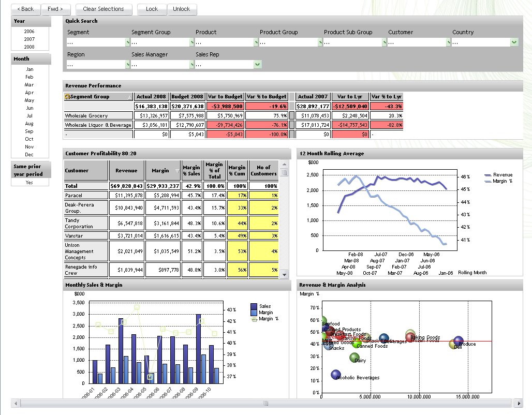
Task: Expand the Segment quick search dropdown
Action: click(127, 42)
